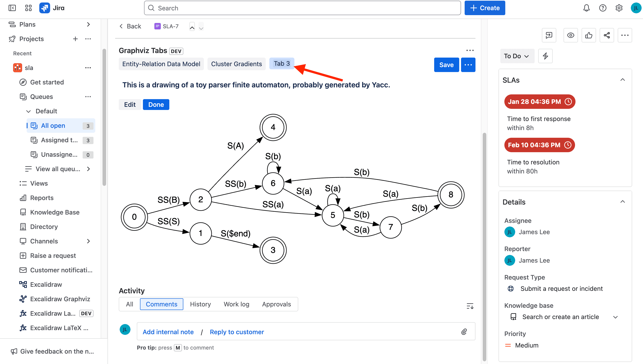Click the Save button
Image resolution: width=643 pixels, height=364 pixels.
[446, 65]
